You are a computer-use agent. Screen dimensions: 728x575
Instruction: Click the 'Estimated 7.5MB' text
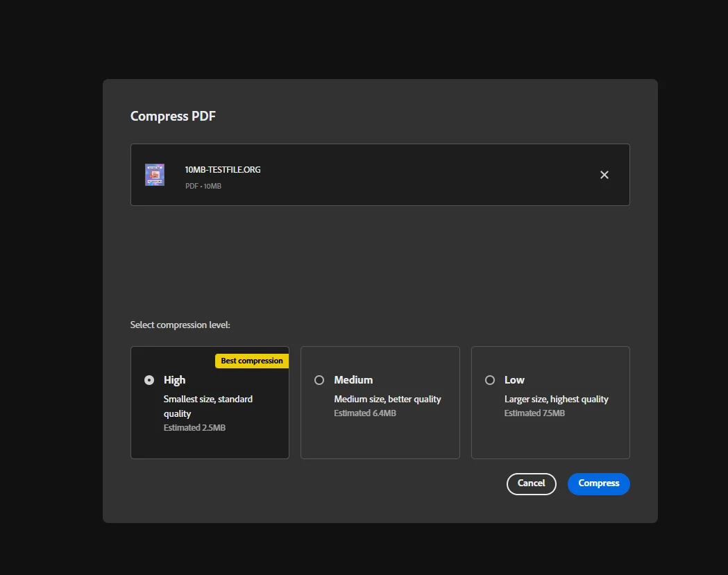pos(534,413)
